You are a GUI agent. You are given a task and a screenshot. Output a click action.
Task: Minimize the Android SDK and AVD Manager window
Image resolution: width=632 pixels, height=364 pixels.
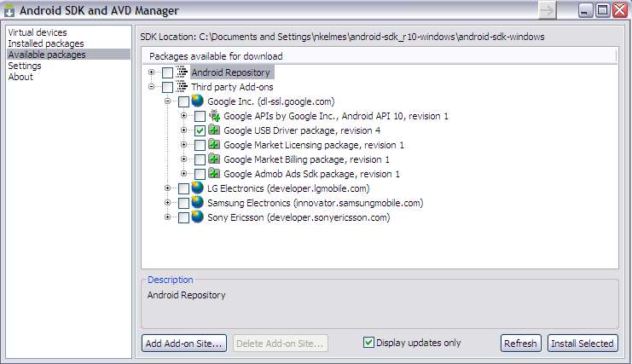(x=586, y=10)
